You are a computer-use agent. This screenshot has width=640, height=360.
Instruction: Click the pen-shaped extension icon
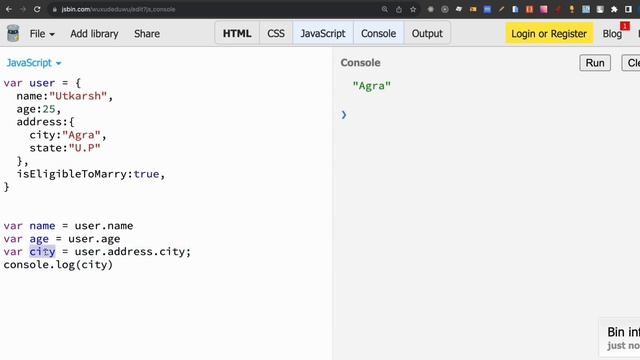tap(501, 9)
